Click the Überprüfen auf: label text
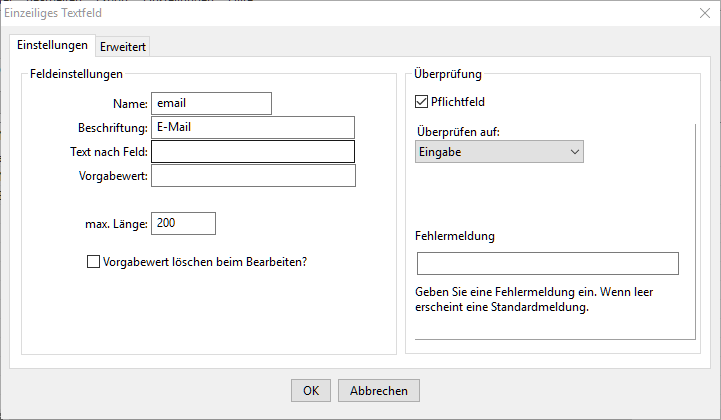 coord(458,132)
